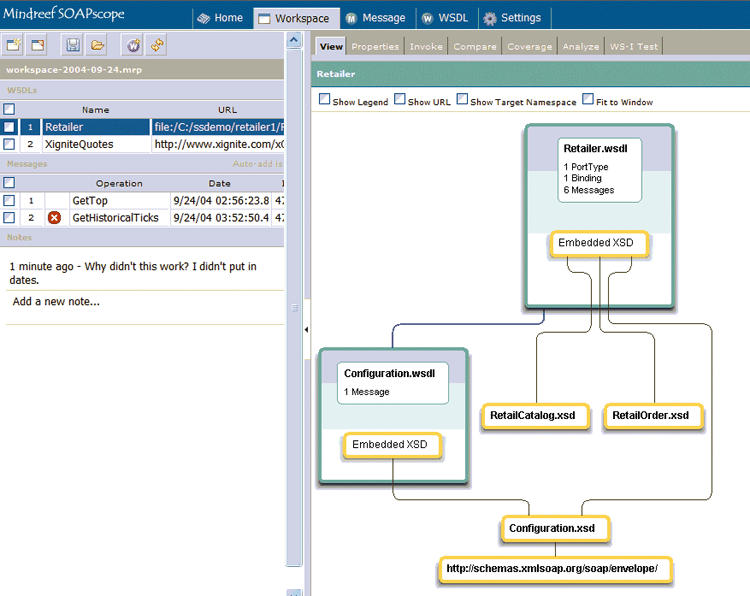
Task: Open the Invoke tab
Action: point(426,46)
